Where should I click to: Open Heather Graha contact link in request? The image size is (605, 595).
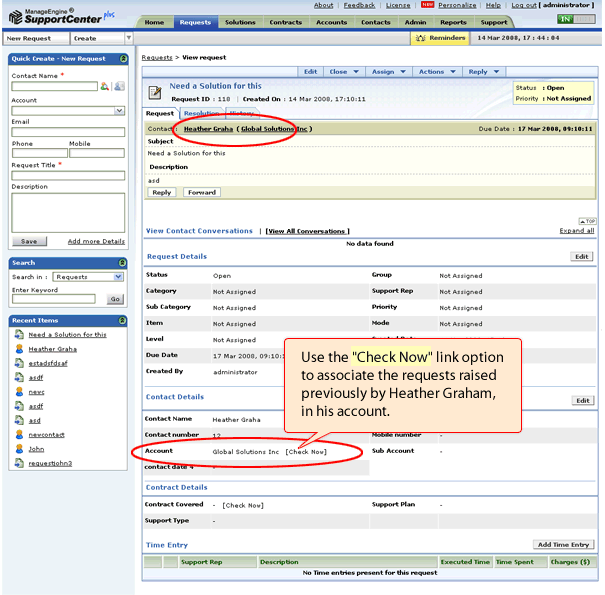pyautogui.click(x=208, y=128)
